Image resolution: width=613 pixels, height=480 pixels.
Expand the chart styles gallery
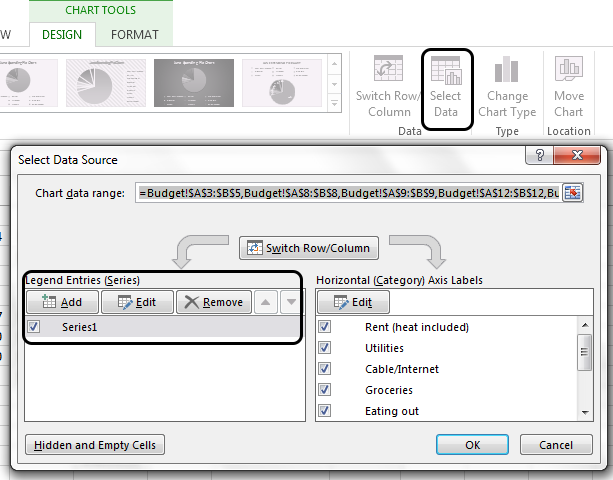coord(335,104)
